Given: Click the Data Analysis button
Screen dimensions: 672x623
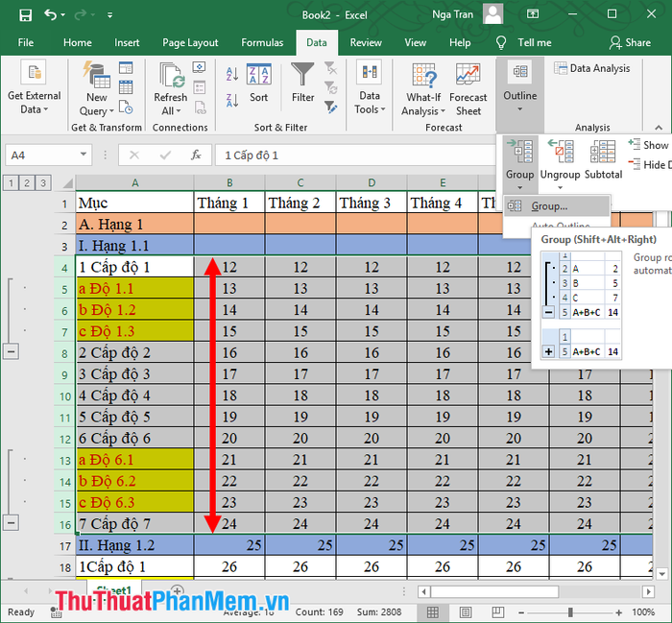Looking at the screenshot, I should [x=592, y=68].
